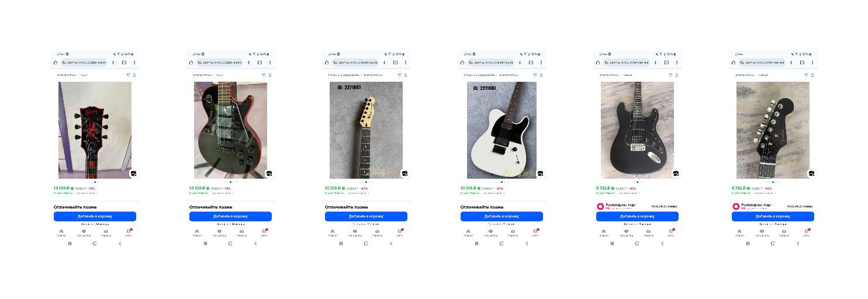Tap the share icon above the red-edged Les Paul body photo

(270, 75)
